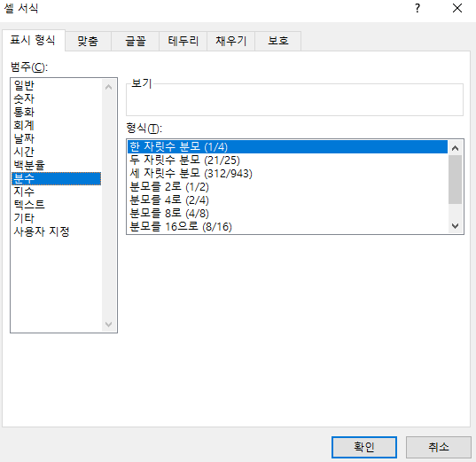Switch to the 채우기 tab
This screenshot has width=476, height=462.
click(x=231, y=41)
